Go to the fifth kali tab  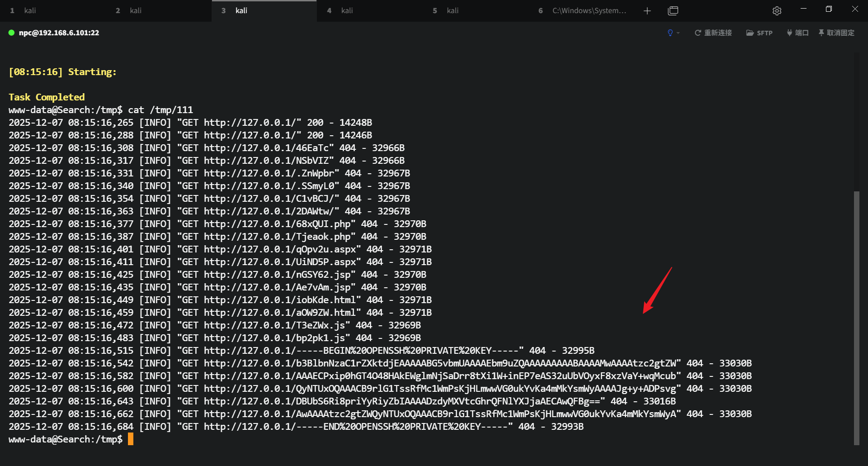[453, 10]
